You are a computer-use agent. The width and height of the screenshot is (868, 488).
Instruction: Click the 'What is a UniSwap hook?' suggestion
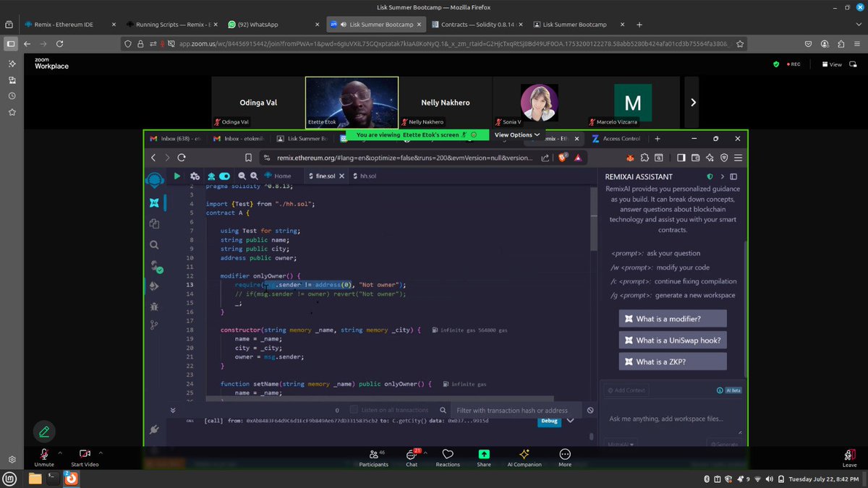[x=672, y=340]
